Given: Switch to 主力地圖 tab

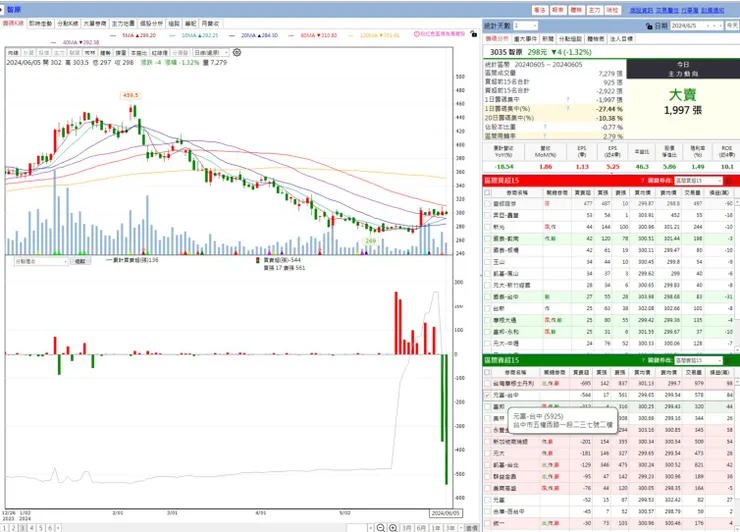Looking at the screenshot, I should coord(123,24).
